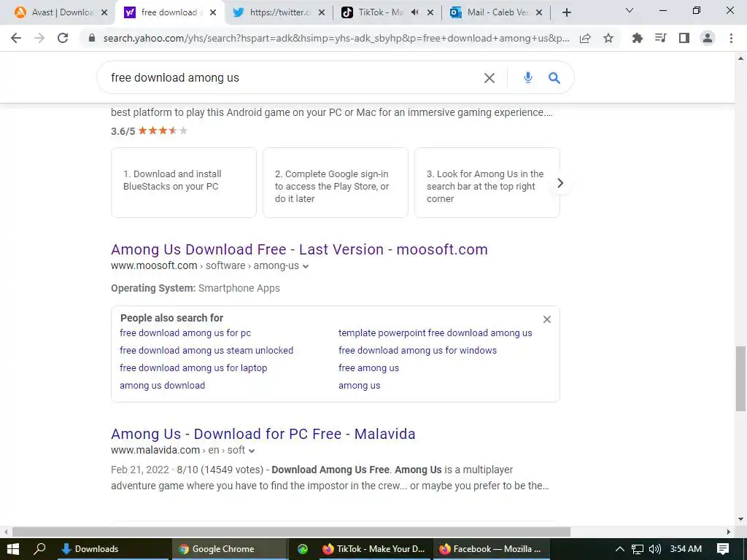Click the vertical scrollbar thumb
The image size is (747, 560).
pyautogui.click(x=740, y=378)
